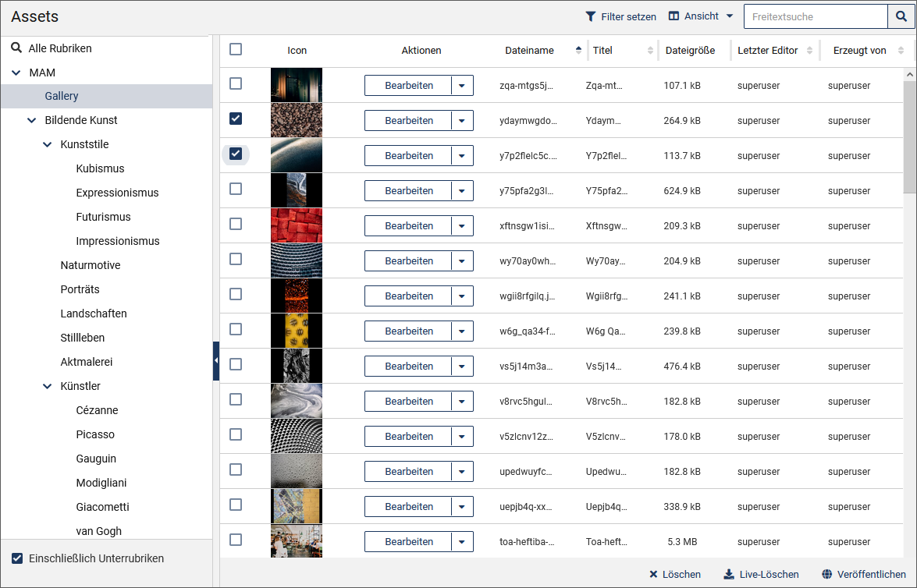917x588 pixels.
Task: Click filename wgii8rfgilq.j… cell
Action: 527,296
